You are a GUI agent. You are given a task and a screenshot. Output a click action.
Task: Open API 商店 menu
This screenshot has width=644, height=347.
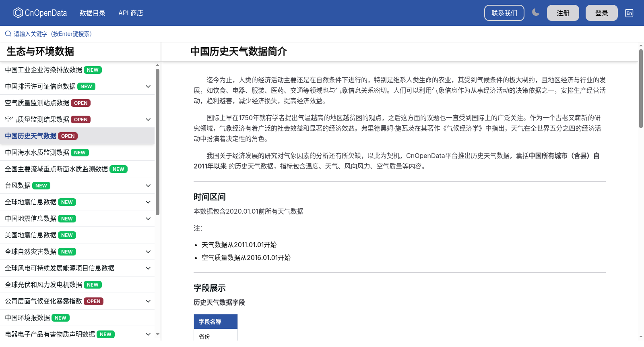tap(131, 13)
